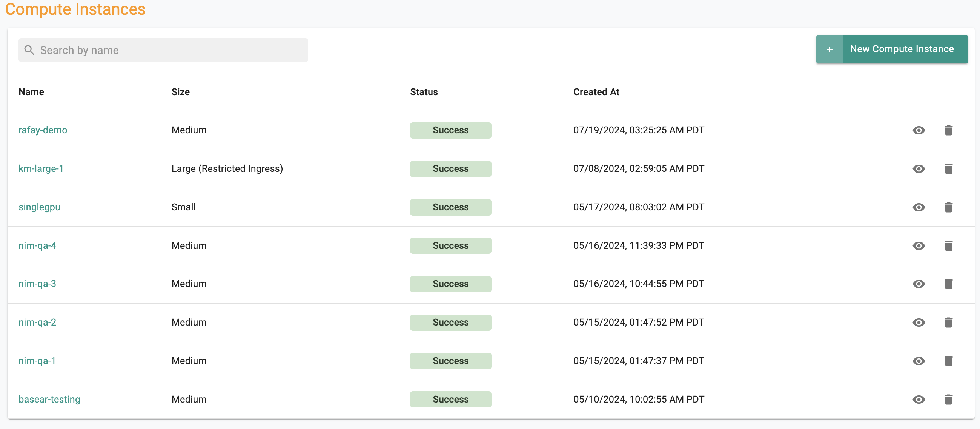
Task: View nim-qa-4 using its eye icon
Action: 919,246
